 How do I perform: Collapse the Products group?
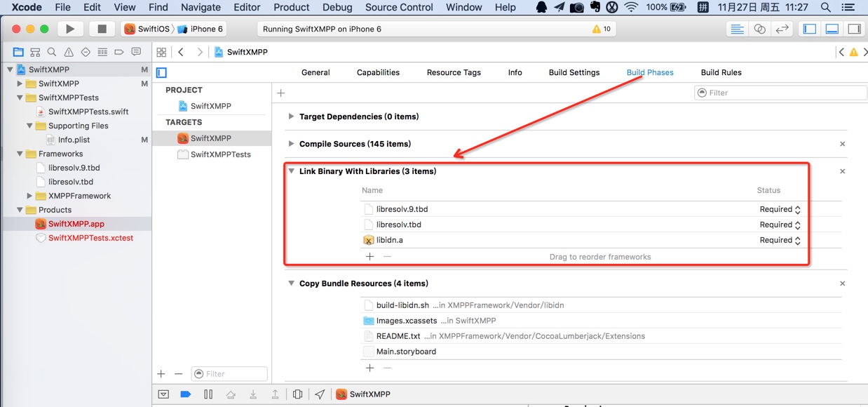20,210
